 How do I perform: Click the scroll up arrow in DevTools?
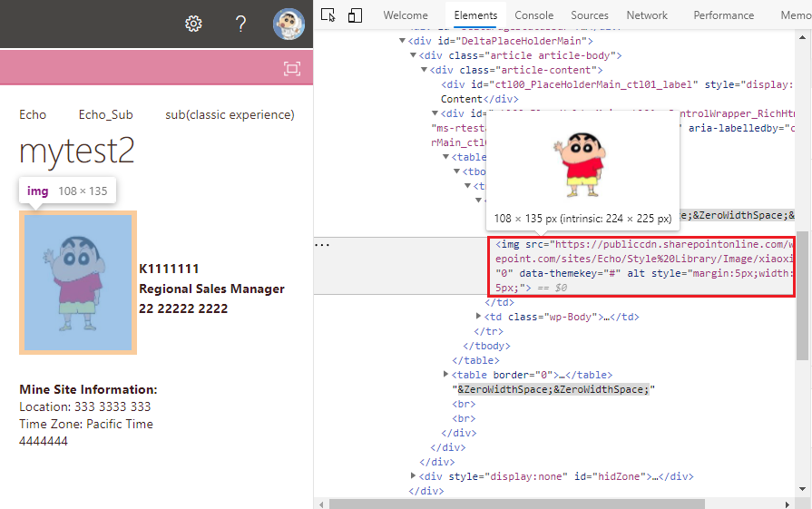[802, 37]
